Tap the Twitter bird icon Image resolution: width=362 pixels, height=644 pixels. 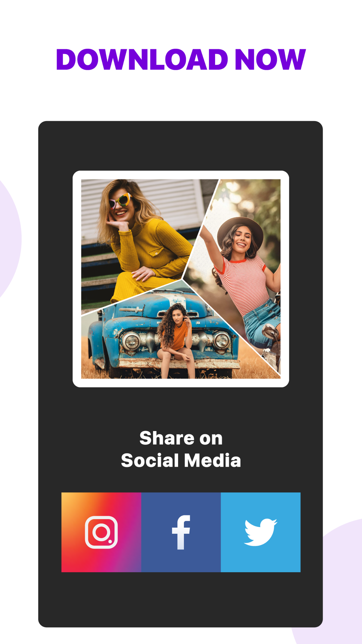[x=261, y=532]
